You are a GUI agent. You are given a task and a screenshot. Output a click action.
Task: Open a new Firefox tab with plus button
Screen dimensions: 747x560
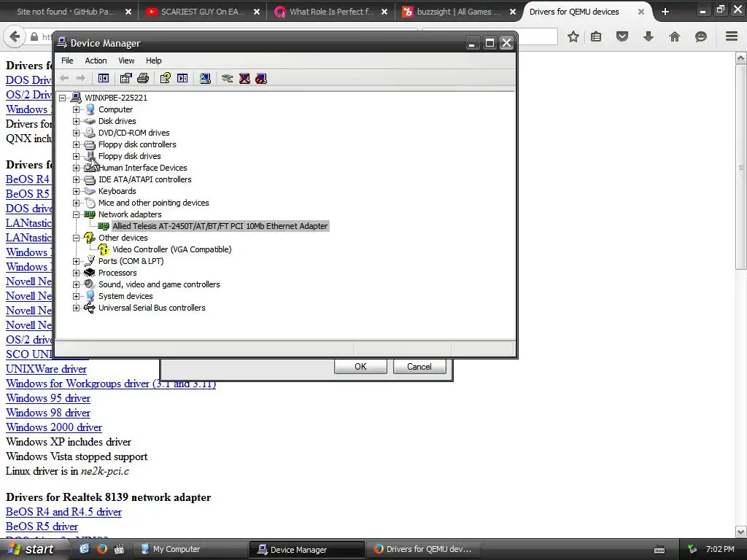click(665, 12)
